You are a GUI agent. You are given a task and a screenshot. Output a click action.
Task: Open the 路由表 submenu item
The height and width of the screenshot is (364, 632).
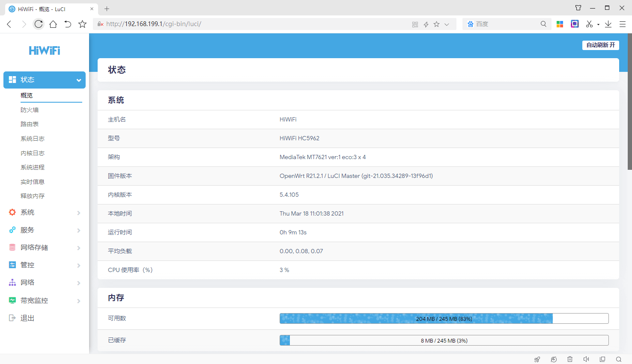click(30, 124)
